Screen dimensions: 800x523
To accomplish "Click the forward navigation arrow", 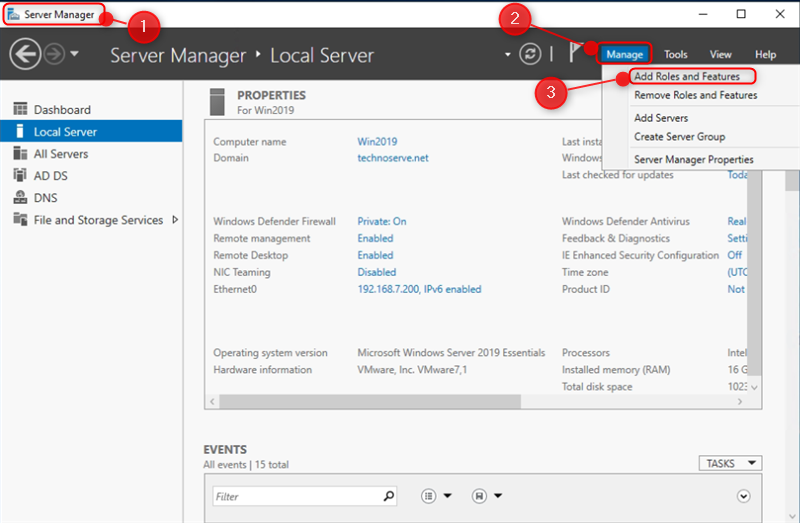I will [54, 54].
